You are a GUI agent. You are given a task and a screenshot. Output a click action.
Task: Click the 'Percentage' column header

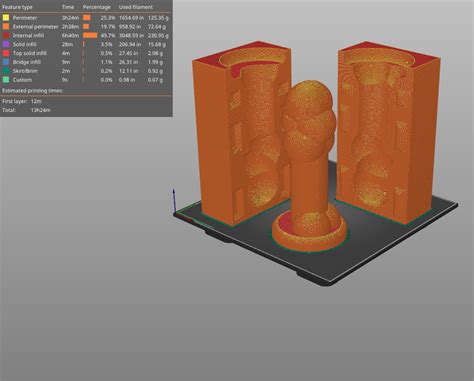[x=97, y=7]
